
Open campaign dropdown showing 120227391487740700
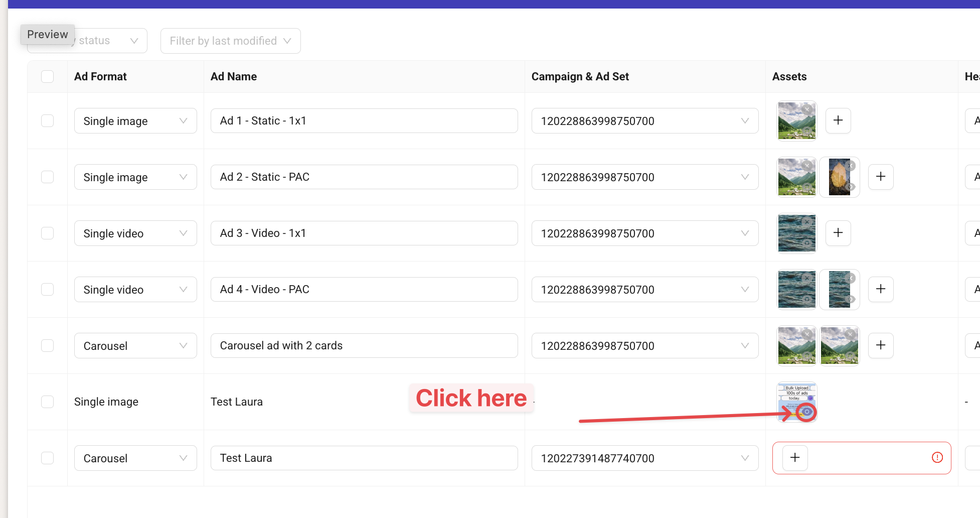(x=644, y=458)
